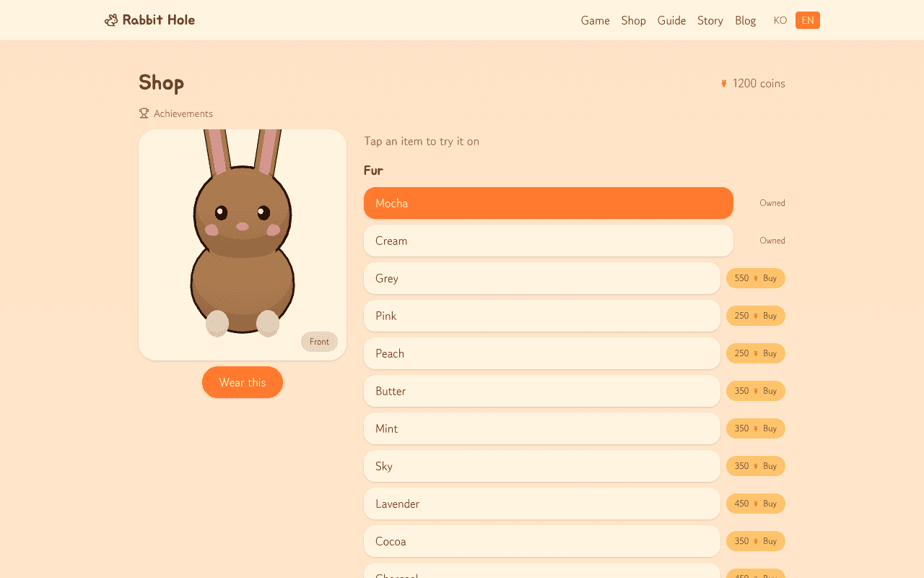Click the Achievements trophy icon

point(144,113)
